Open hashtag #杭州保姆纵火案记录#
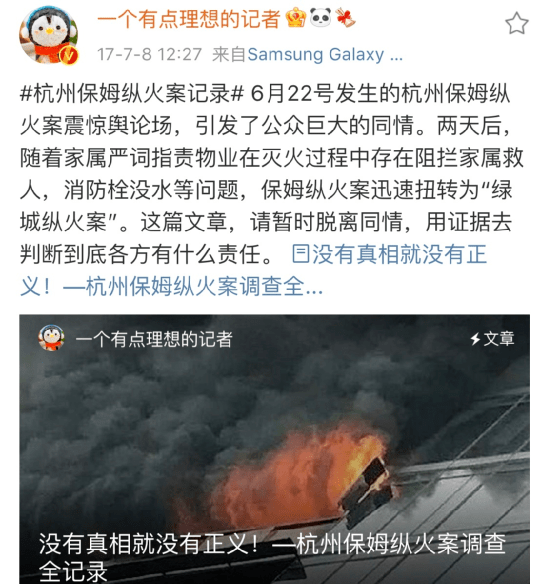 point(132,93)
